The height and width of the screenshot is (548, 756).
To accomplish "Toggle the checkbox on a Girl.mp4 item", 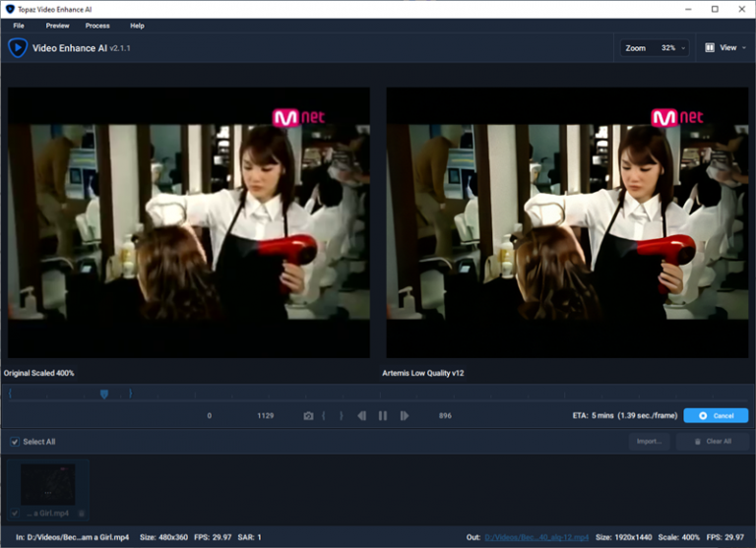I will click(x=15, y=514).
